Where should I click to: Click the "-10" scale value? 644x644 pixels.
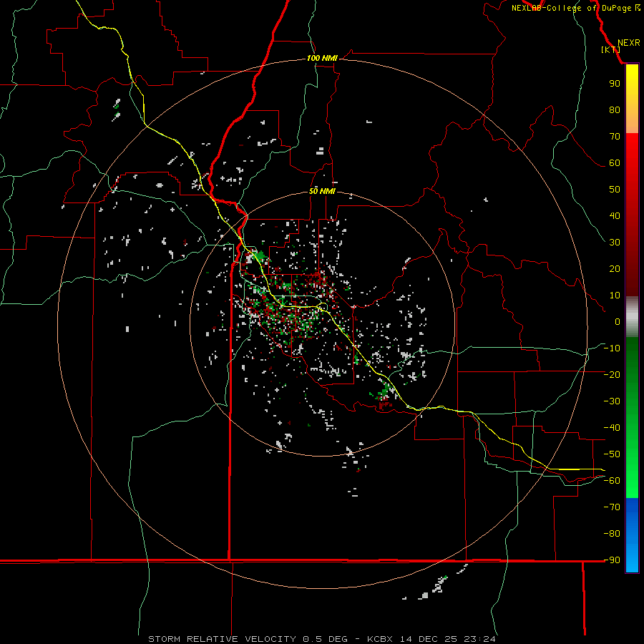coord(612,348)
